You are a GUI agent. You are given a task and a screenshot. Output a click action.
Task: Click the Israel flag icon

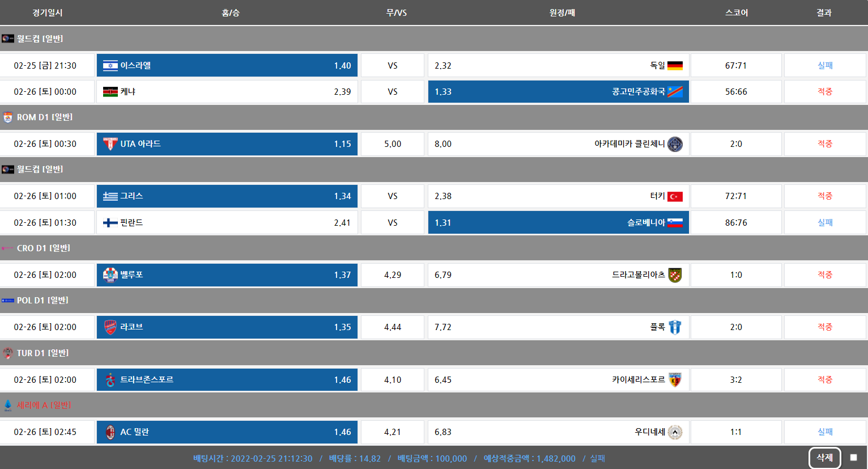click(x=110, y=66)
